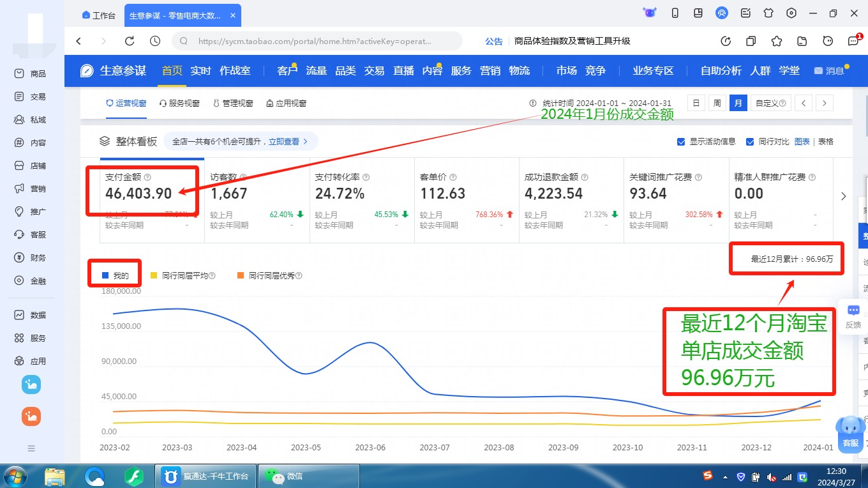The height and width of the screenshot is (488, 868).
Task: Select the 支付转化率 metric card
Action: point(362,200)
